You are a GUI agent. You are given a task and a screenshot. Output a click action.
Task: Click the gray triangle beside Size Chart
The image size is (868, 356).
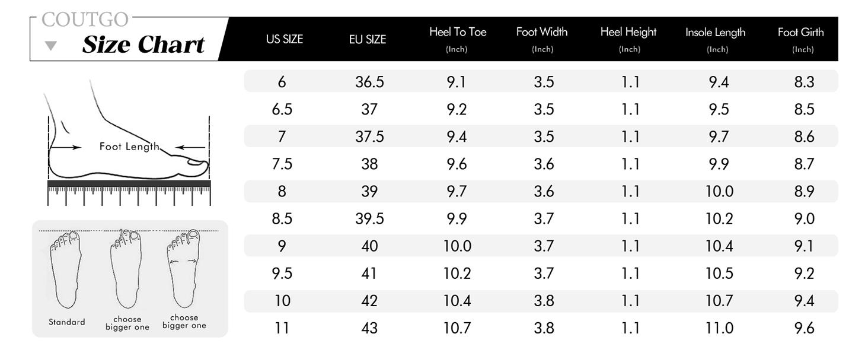point(52,46)
